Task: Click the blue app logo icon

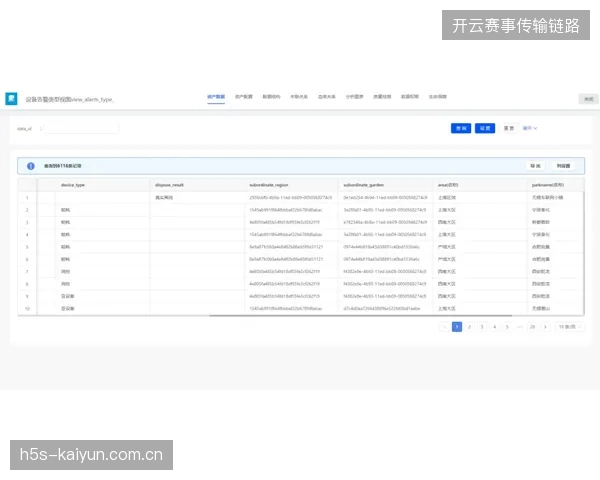Action: 11,99
